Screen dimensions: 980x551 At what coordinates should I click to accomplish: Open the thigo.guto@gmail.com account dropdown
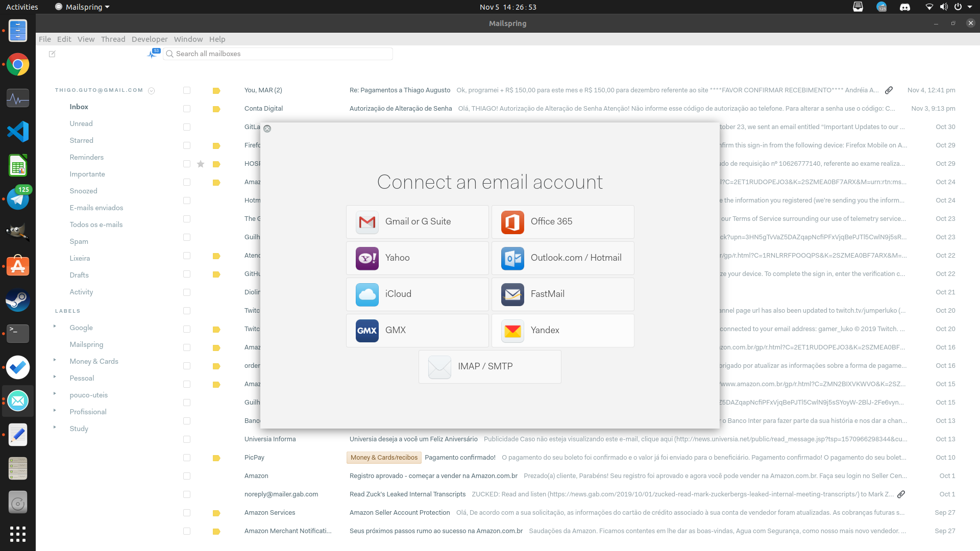pyautogui.click(x=152, y=90)
